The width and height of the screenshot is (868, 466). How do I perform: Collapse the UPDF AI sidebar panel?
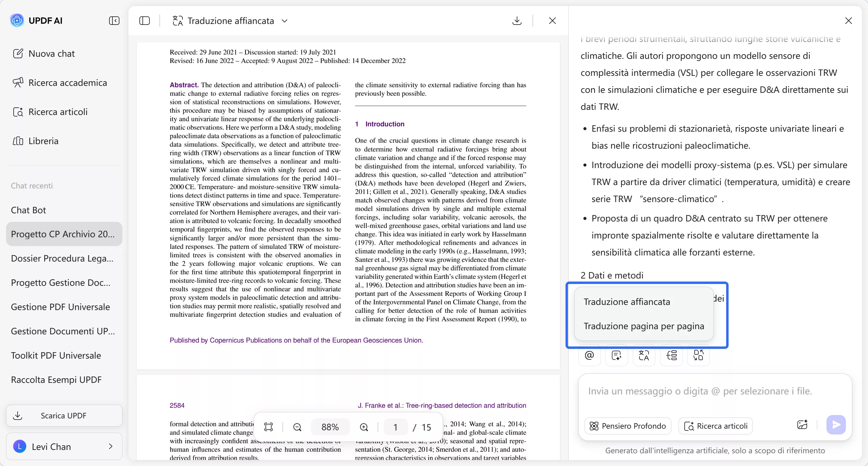(114, 21)
